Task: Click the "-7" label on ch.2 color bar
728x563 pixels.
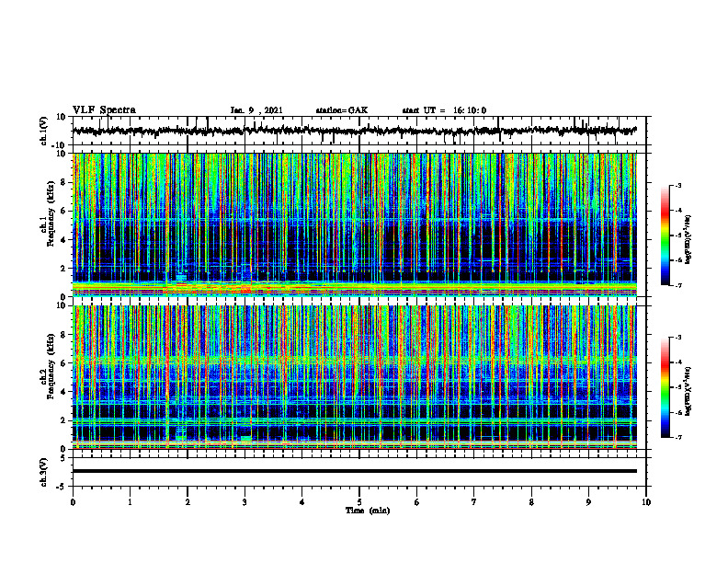Action: 677,438
